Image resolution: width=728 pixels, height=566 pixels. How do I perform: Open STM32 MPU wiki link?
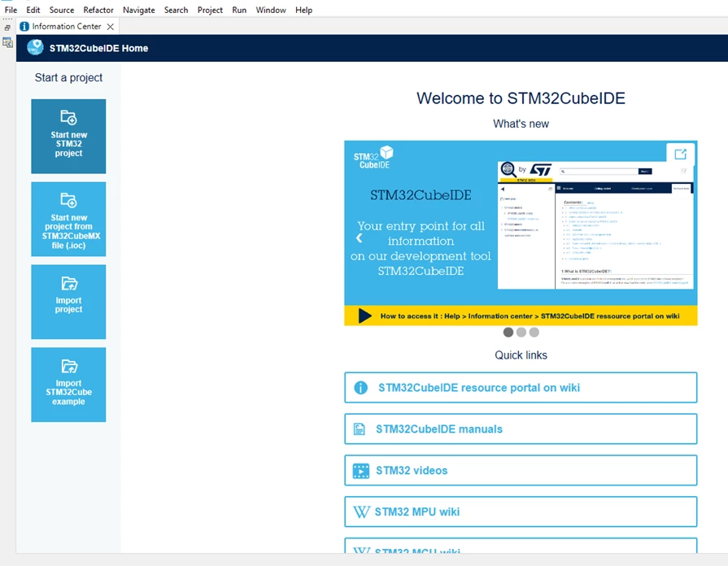[521, 512]
